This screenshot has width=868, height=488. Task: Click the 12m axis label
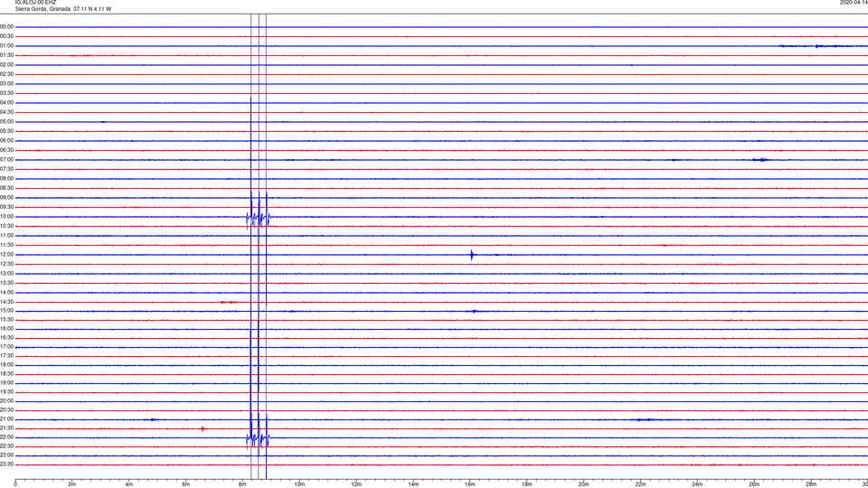click(x=356, y=484)
